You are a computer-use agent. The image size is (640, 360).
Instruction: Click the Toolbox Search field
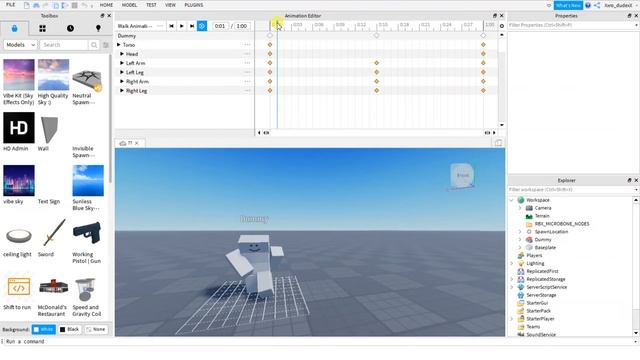coord(64,45)
